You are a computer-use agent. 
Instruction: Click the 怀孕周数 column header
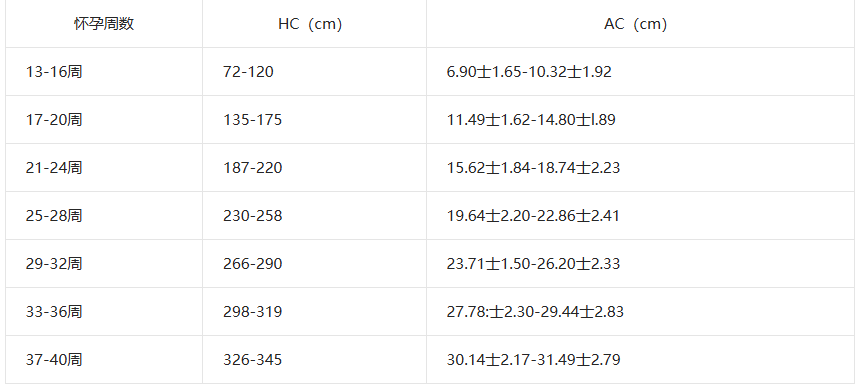click(104, 24)
